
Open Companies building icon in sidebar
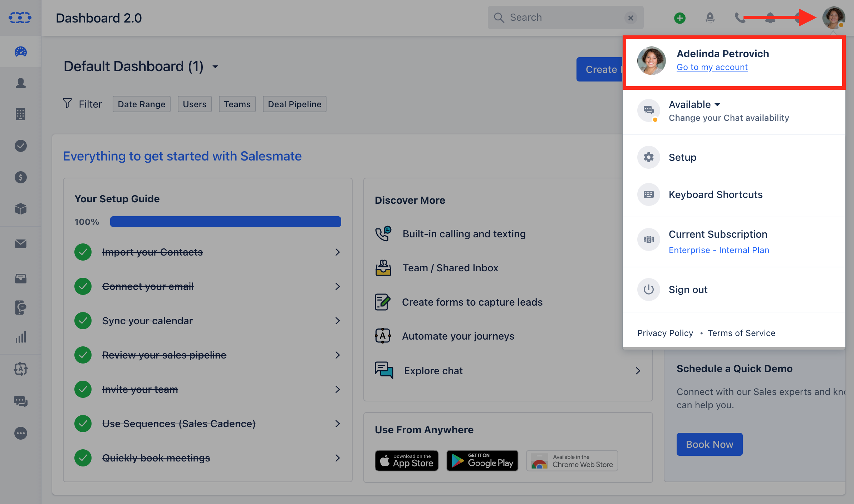[20, 114]
